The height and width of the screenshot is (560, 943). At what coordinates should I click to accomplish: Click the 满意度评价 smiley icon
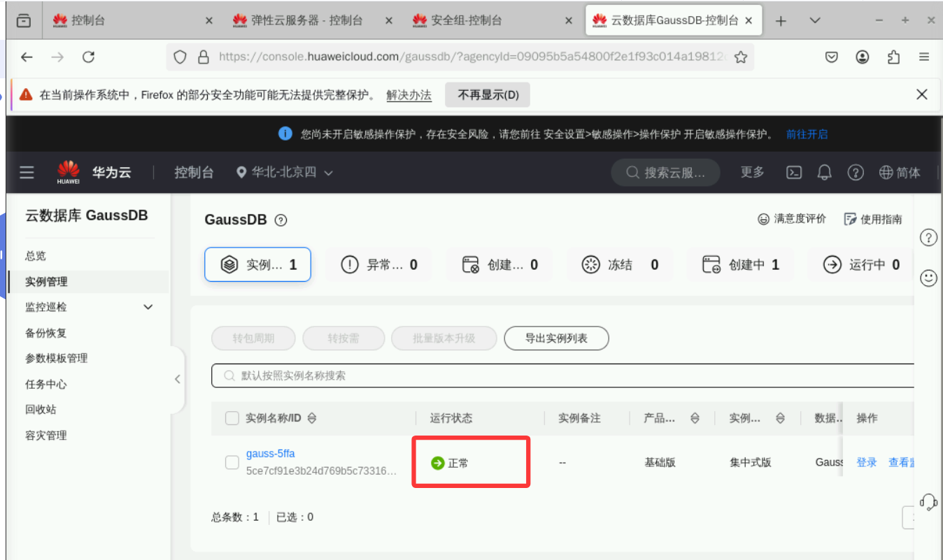[763, 220]
